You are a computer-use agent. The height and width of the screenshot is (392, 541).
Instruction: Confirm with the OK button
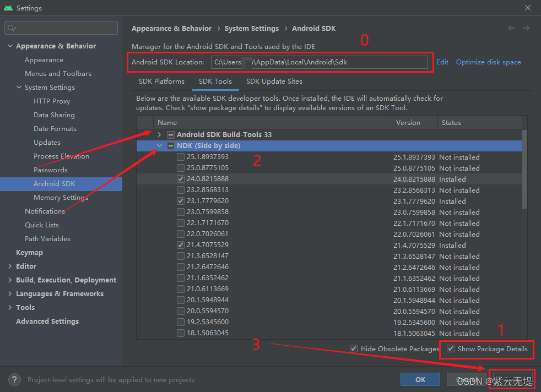point(420,379)
